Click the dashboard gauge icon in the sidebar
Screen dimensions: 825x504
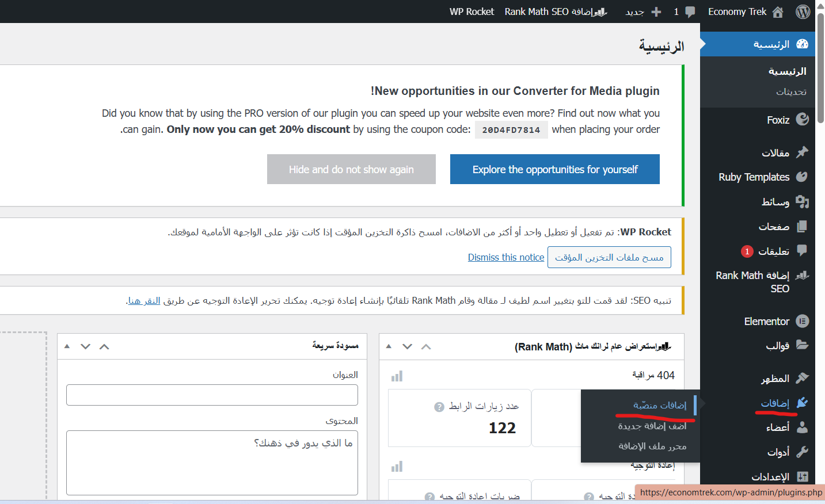(802, 44)
